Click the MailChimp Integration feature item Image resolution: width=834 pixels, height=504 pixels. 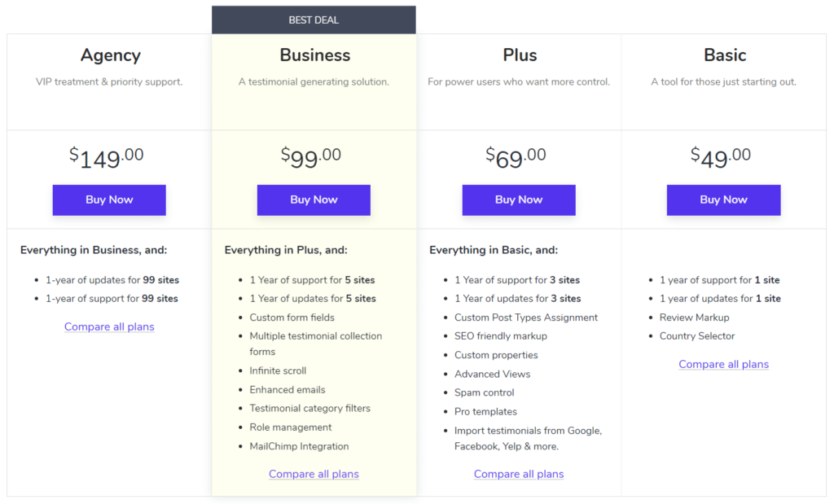[x=299, y=446]
